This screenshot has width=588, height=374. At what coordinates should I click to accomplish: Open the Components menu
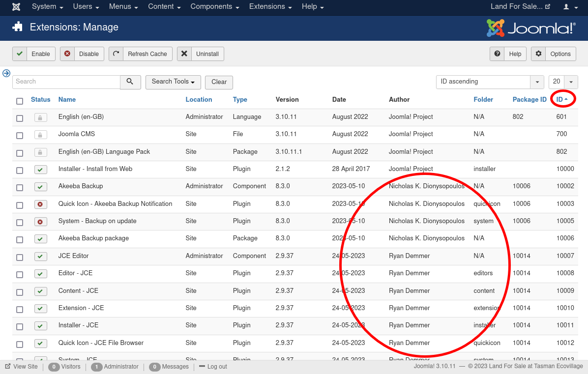point(215,7)
